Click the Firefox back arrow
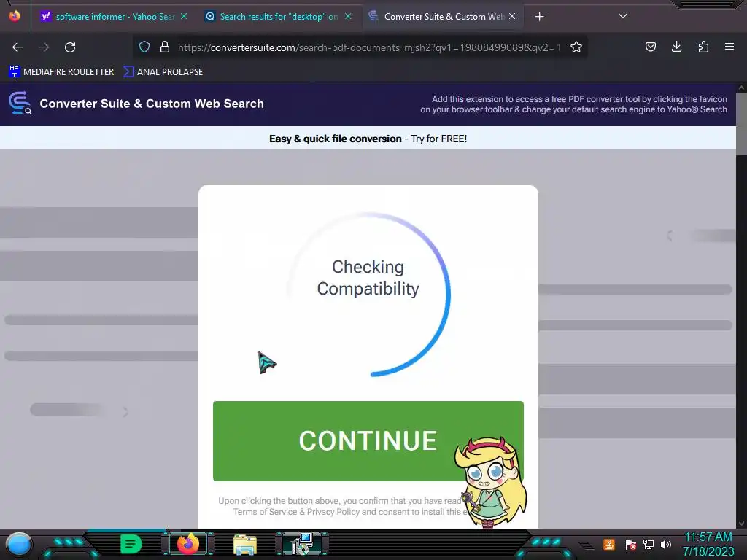 [18, 47]
